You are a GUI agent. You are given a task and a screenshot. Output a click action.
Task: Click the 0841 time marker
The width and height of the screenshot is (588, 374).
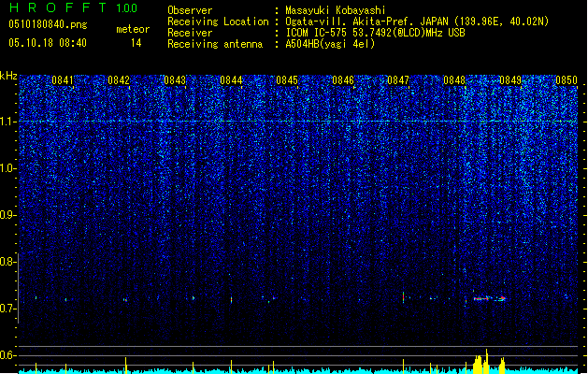click(x=63, y=80)
